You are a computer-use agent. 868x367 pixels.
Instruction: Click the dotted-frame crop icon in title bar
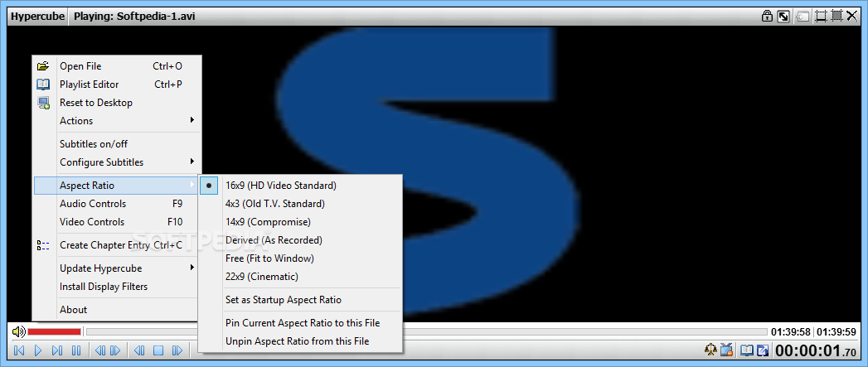pos(821,16)
